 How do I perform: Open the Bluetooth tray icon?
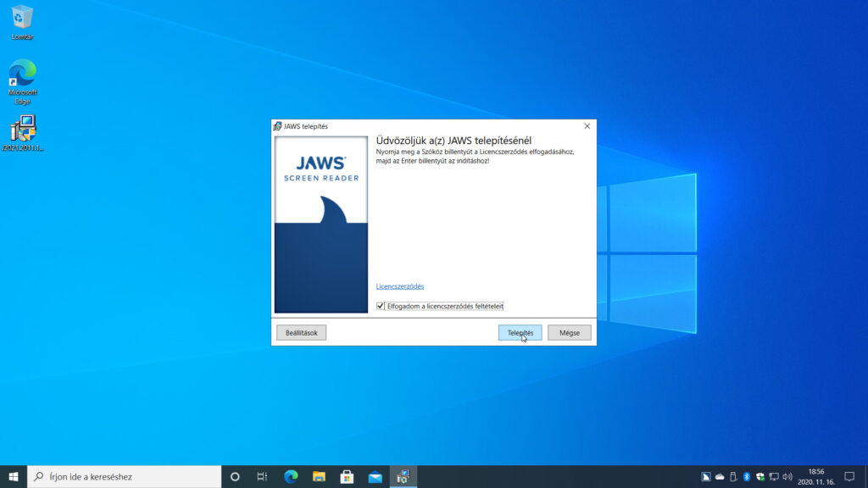tap(747, 476)
